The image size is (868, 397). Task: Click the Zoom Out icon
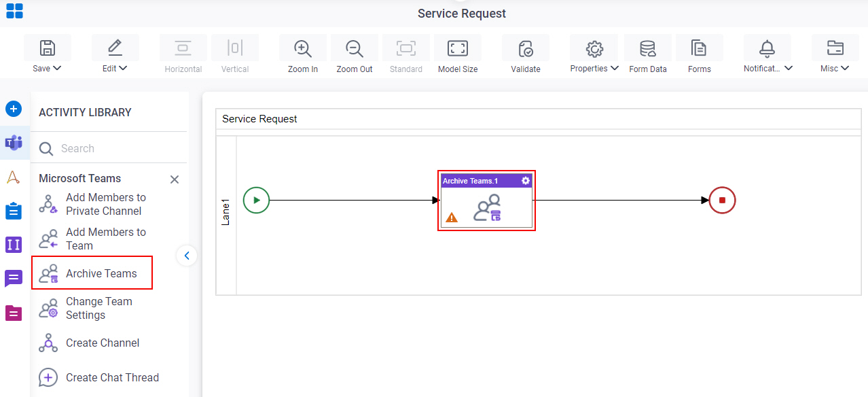pyautogui.click(x=355, y=48)
